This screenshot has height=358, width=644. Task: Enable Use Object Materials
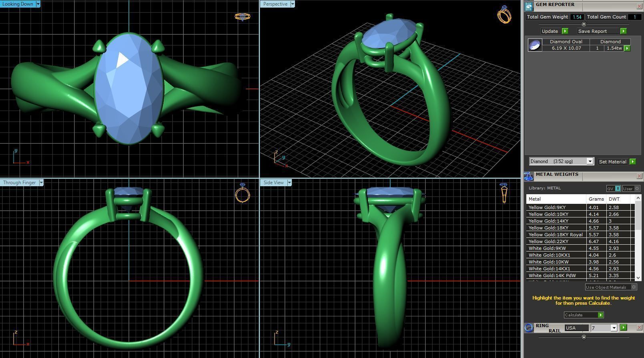coord(611,287)
